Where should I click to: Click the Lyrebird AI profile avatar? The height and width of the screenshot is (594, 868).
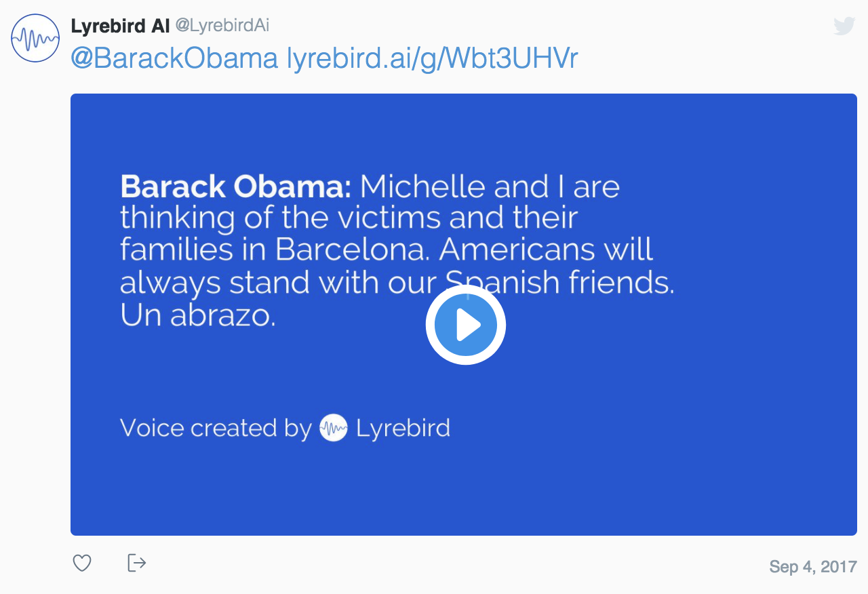(35, 38)
